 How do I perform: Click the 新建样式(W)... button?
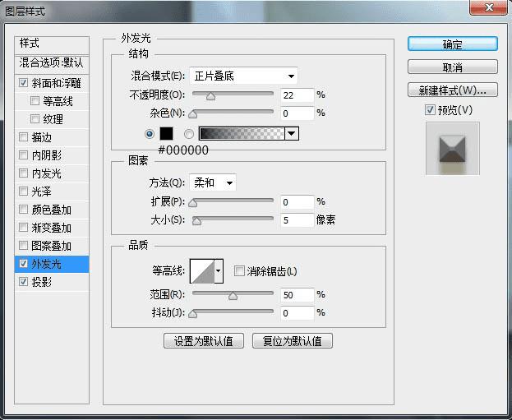[x=453, y=90]
